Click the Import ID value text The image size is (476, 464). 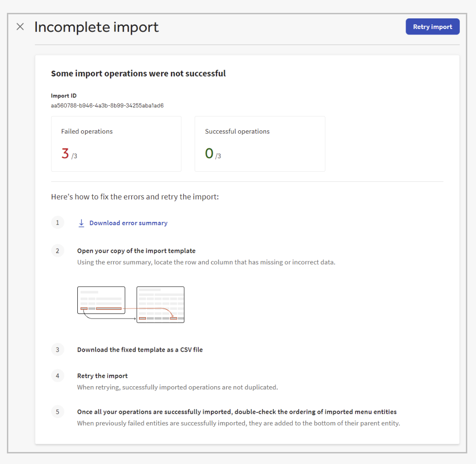[x=107, y=105]
